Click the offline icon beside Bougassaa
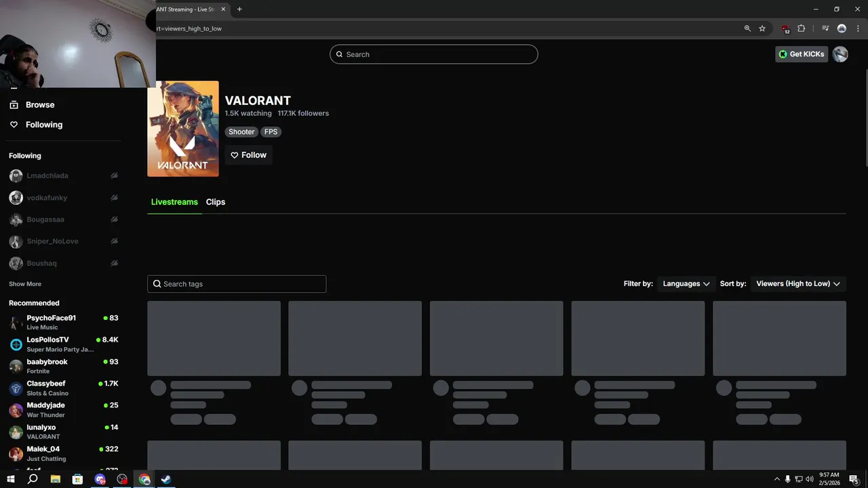The image size is (868, 488). coord(114,220)
